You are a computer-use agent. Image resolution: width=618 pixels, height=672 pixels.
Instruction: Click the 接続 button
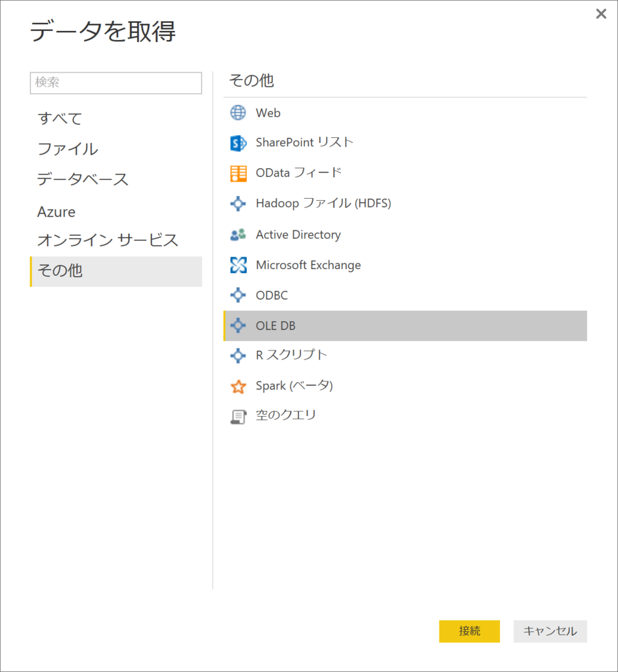click(x=469, y=631)
